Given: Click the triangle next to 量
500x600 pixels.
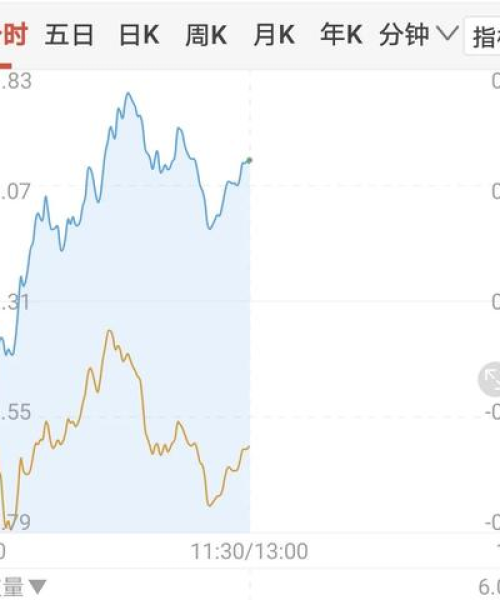Looking at the screenshot, I should 37,587.
